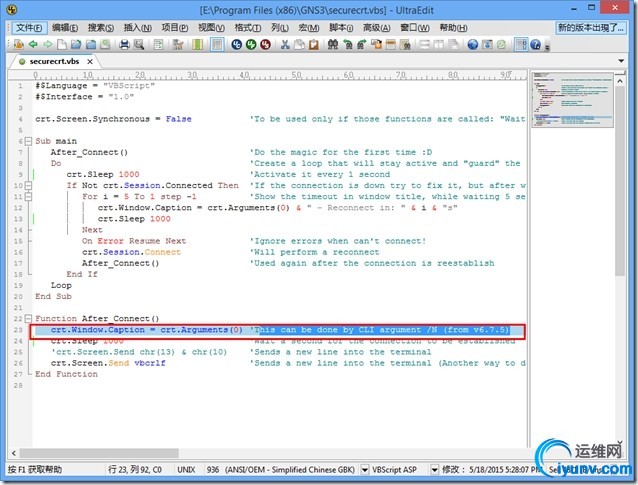638x485 pixels.
Task: Select the securecrt.vbs file tab
Action: (54, 61)
